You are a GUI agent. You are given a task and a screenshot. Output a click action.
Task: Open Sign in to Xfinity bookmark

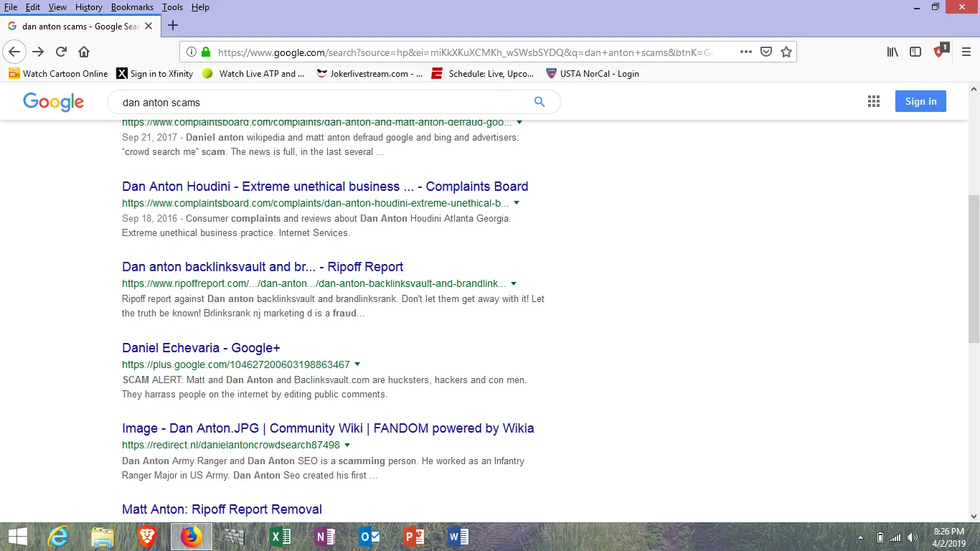coord(155,73)
